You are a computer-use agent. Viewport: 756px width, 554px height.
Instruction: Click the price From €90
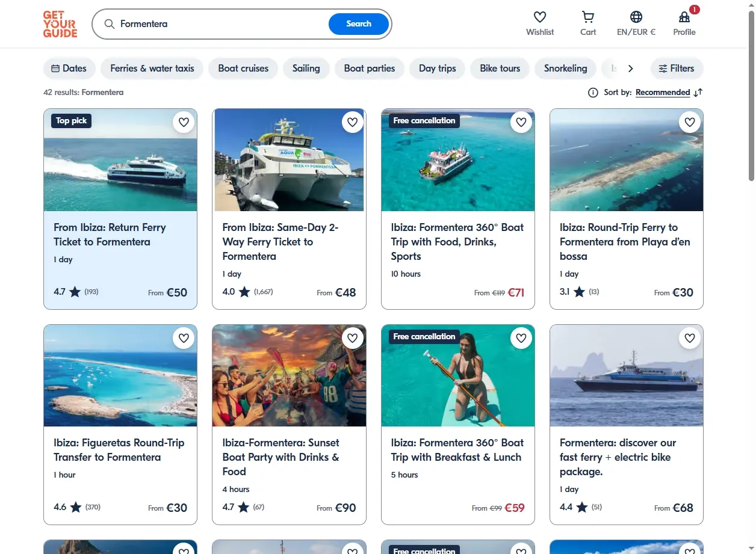(x=336, y=508)
